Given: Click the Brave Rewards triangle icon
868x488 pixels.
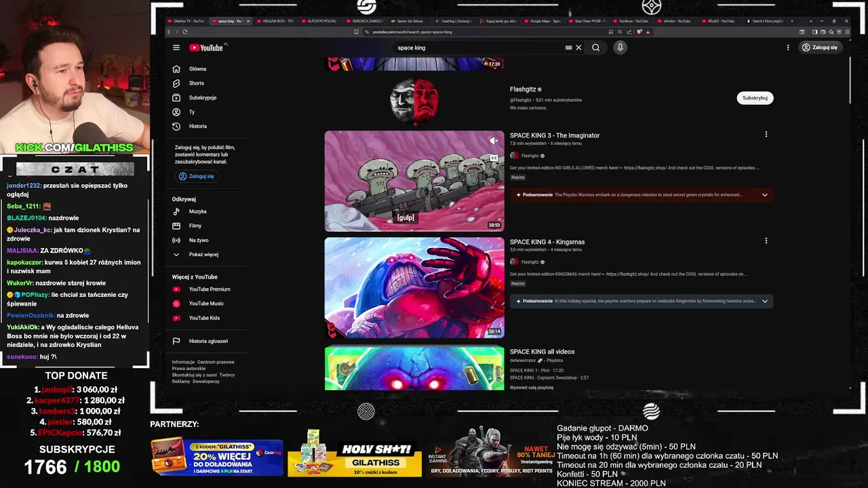Looking at the screenshot, I should pos(648,32).
